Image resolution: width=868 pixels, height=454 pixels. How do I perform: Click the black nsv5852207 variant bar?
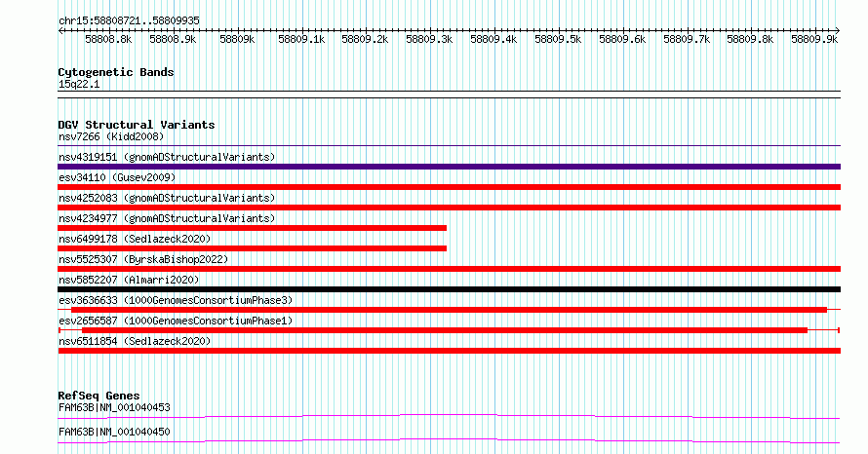point(449,289)
